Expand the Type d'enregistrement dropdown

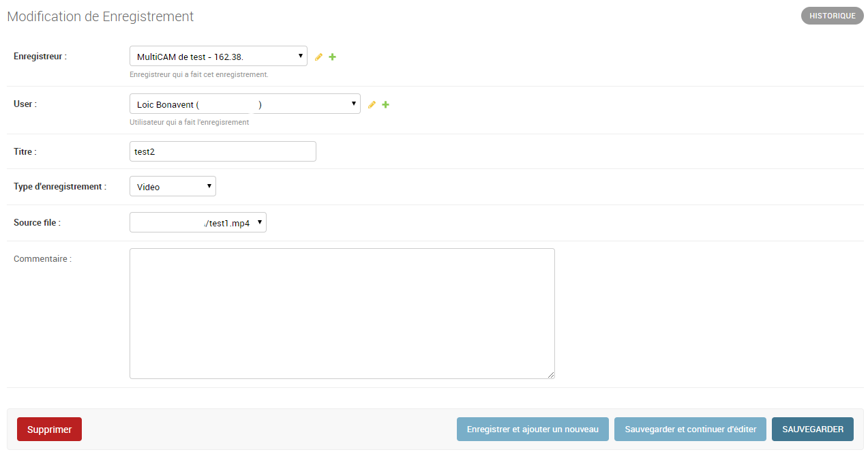(x=173, y=186)
